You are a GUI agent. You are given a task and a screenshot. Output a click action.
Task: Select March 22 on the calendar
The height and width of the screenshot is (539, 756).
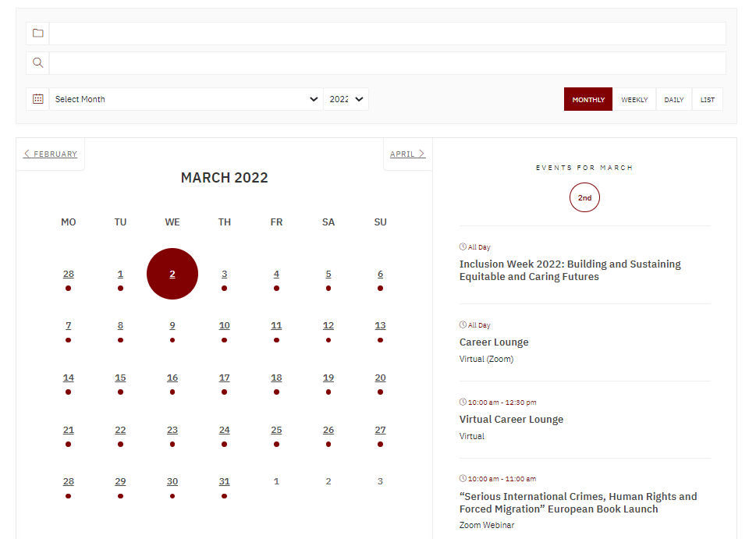[x=120, y=430]
